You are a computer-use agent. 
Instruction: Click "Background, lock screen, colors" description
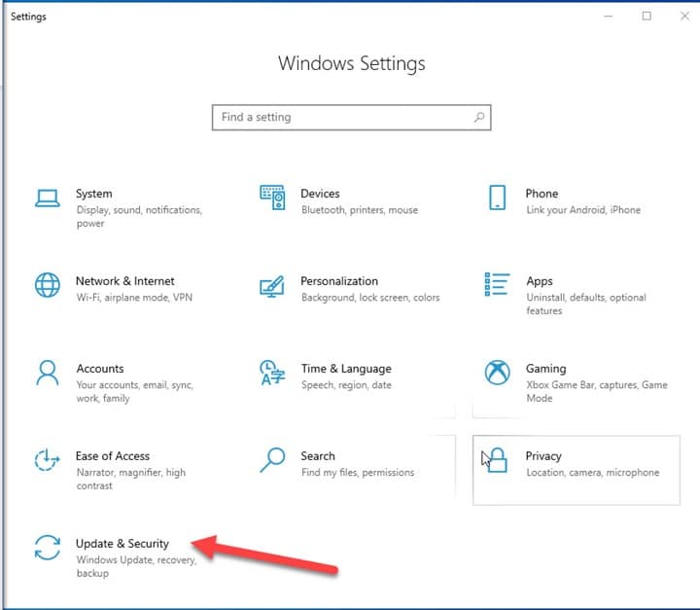[x=370, y=298]
